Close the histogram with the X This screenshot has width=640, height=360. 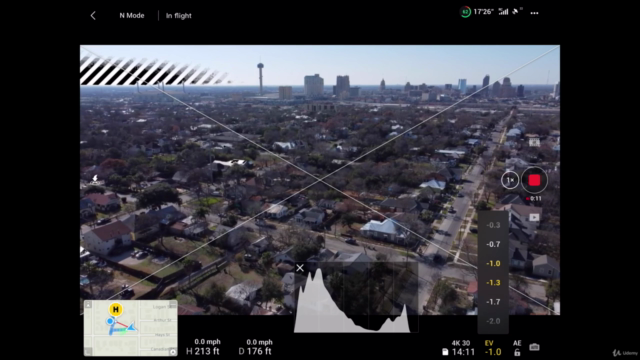click(300, 268)
